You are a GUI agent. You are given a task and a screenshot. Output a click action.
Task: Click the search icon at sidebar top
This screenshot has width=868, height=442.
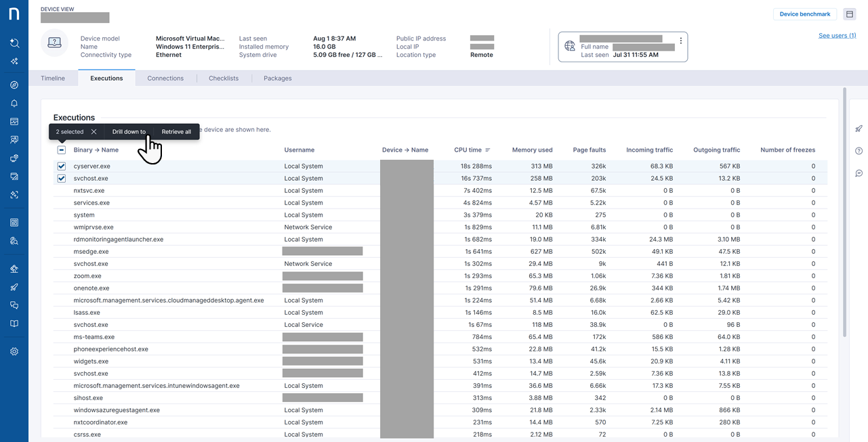pyautogui.click(x=14, y=43)
